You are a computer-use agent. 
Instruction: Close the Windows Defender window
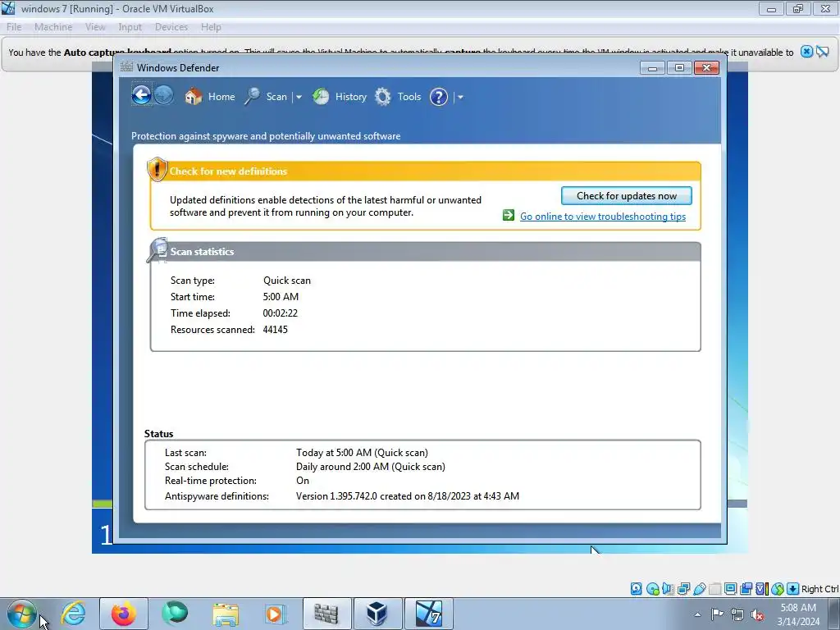(706, 67)
